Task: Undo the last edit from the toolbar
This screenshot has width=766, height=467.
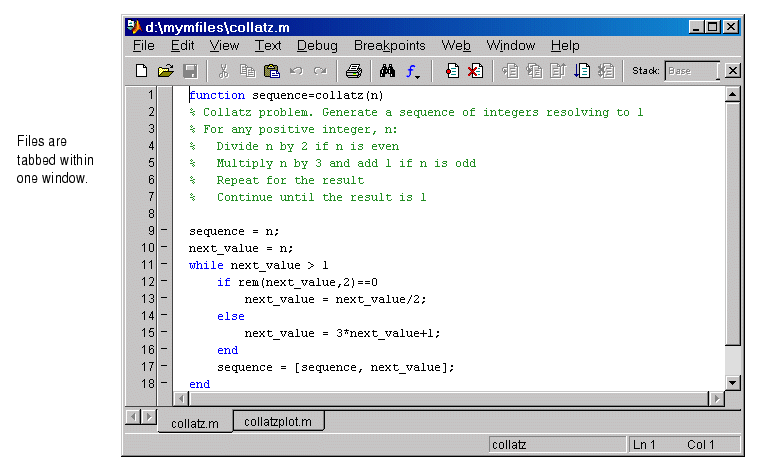Action: coord(296,71)
